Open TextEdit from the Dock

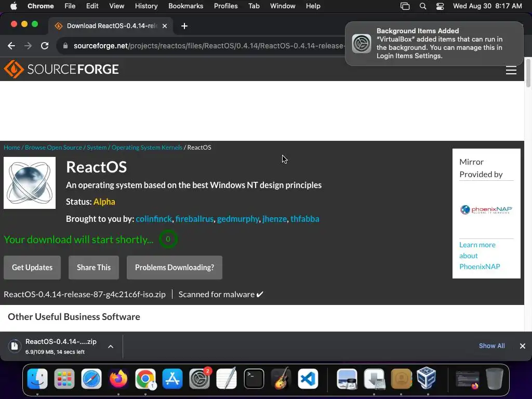[x=227, y=379]
